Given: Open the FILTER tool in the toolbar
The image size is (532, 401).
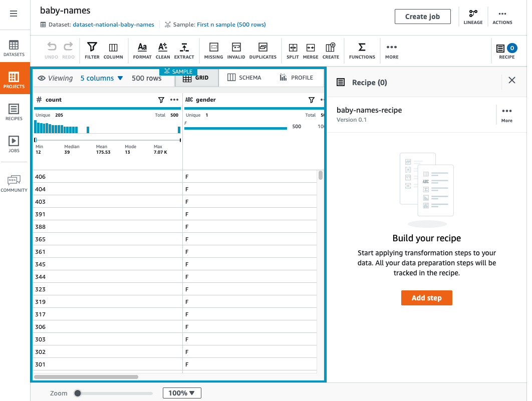Looking at the screenshot, I should point(92,50).
